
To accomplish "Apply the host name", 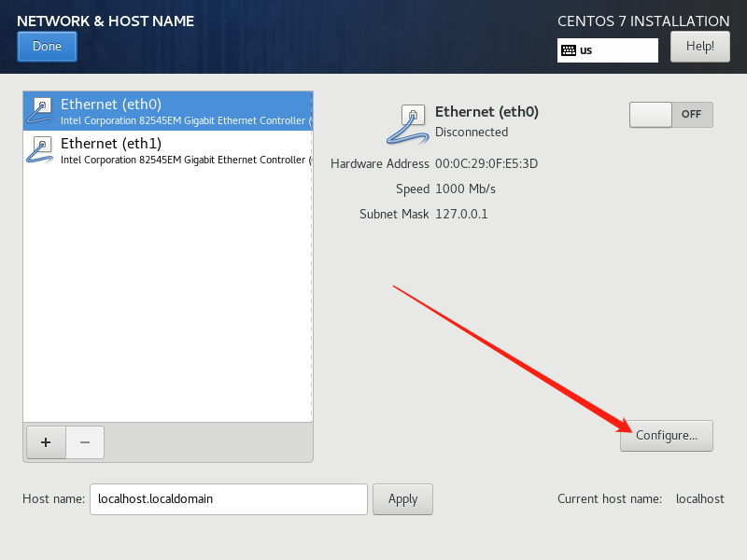I will [x=402, y=499].
